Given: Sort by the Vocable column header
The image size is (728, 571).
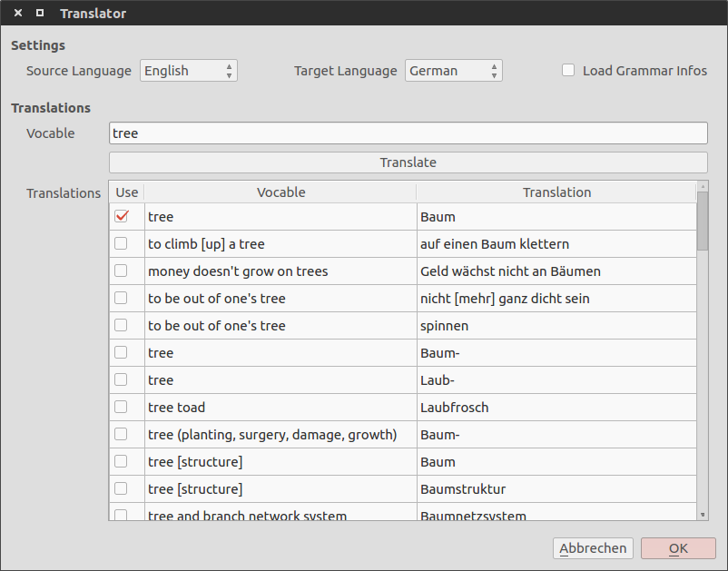Looking at the screenshot, I should pyautogui.click(x=280, y=192).
